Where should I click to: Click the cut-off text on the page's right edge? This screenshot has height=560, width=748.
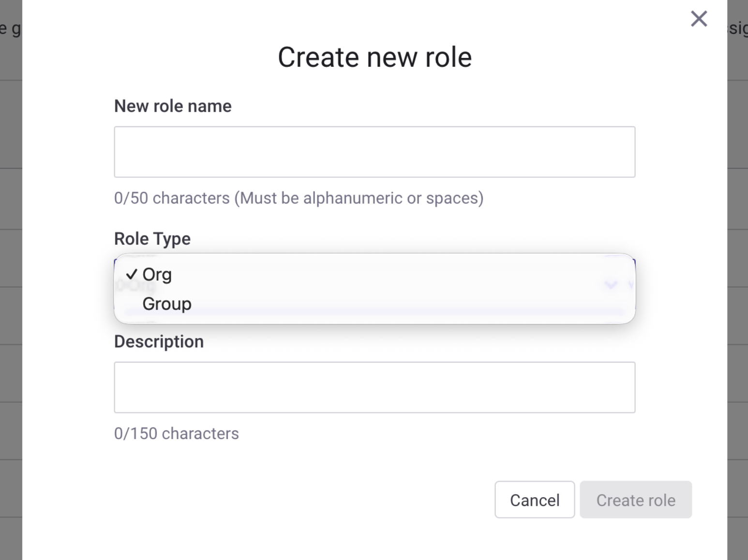pyautogui.click(x=738, y=28)
